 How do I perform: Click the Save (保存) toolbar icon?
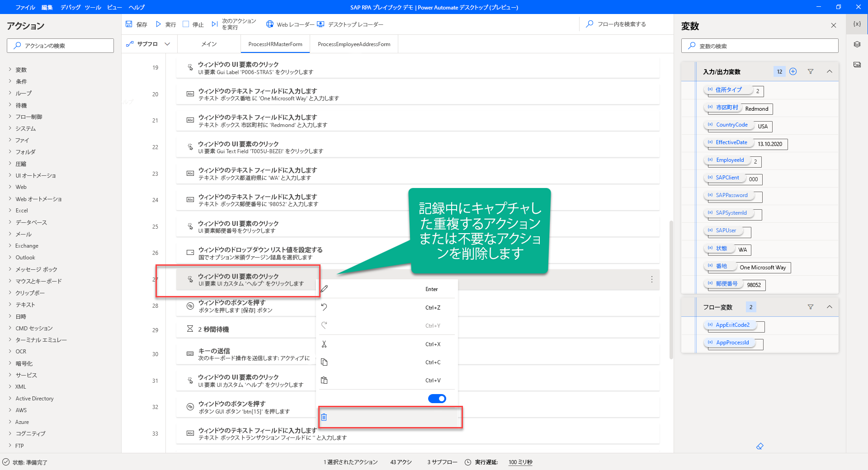pyautogui.click(x=129, y=24)
